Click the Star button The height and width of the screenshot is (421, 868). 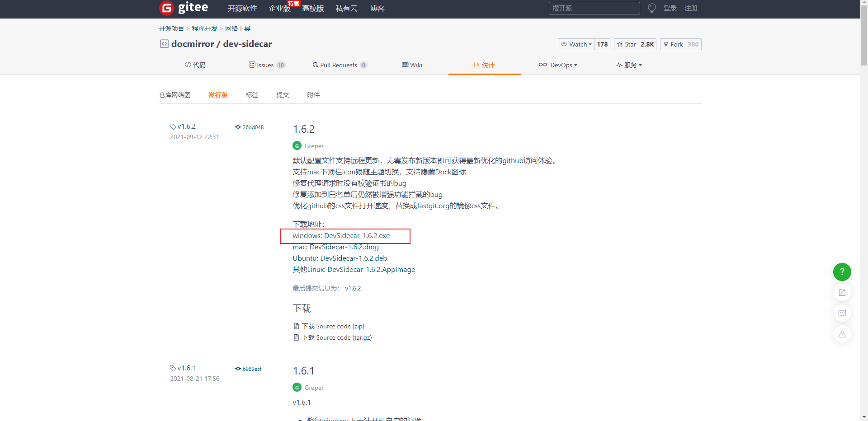(x=626, y=44)
